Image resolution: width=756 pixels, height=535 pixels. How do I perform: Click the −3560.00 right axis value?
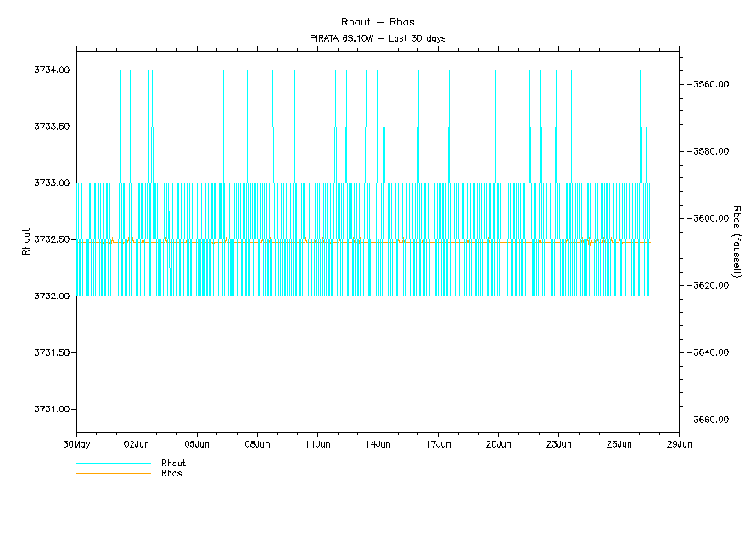pyautogui.click(x=709, y=84)
